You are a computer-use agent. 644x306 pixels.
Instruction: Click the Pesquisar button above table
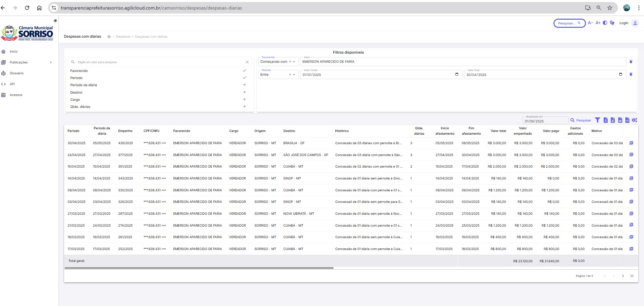point(581,120)
